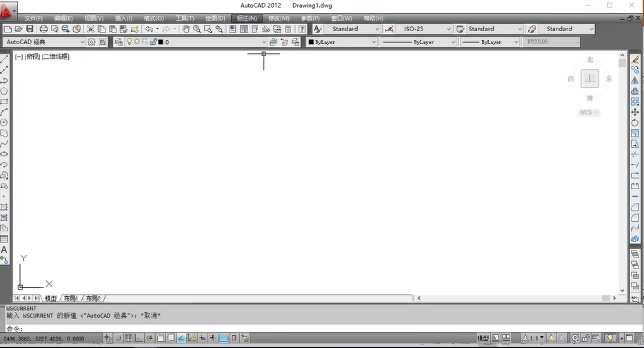This screenshot has width=644, height=348.
Task: Click the 模型 button in status bar
Action: (x=483, y=338)
